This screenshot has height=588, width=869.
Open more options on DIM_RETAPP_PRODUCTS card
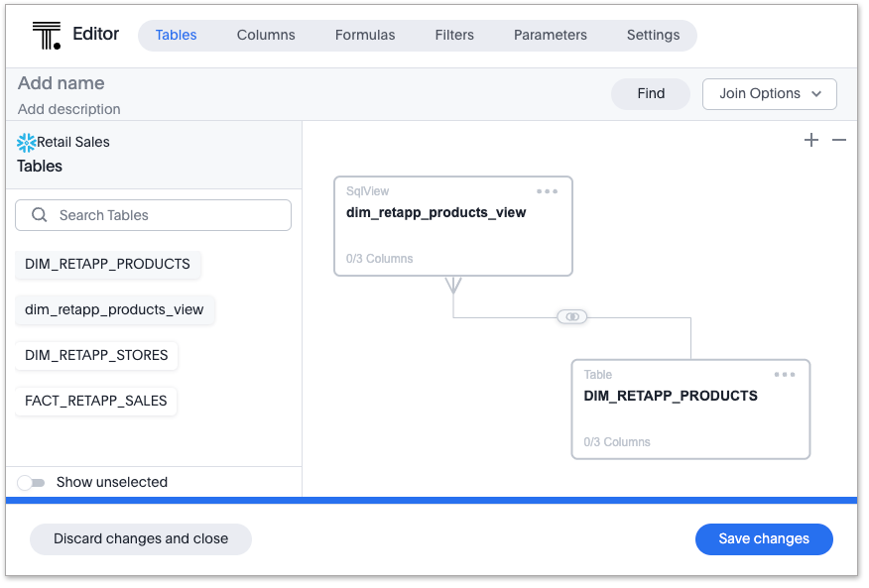(x=785, y=375)
